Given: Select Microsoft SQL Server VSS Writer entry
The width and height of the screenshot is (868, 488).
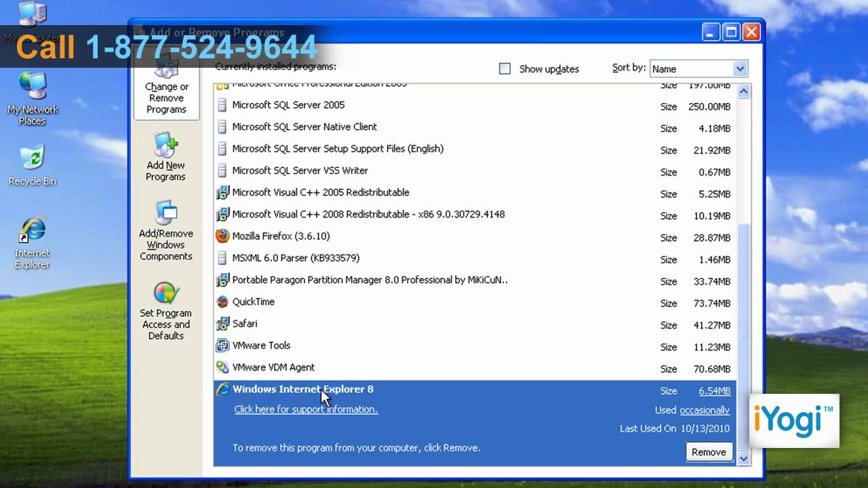Looking at the screenshot, I should [473, 171].
